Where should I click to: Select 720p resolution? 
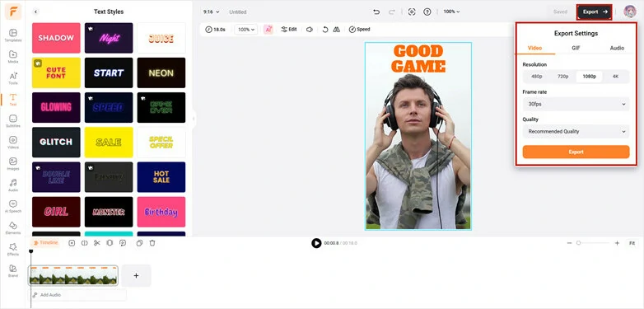click(x=562, y=77)
